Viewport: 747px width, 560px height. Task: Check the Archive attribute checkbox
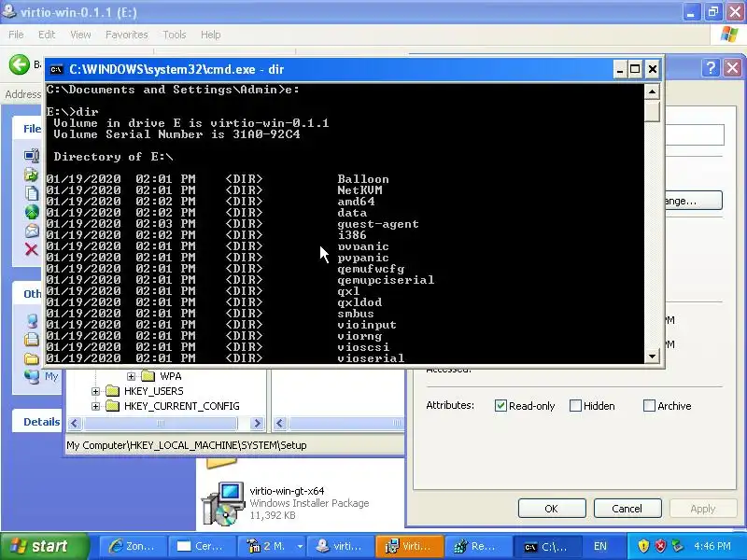click(649, 406)
